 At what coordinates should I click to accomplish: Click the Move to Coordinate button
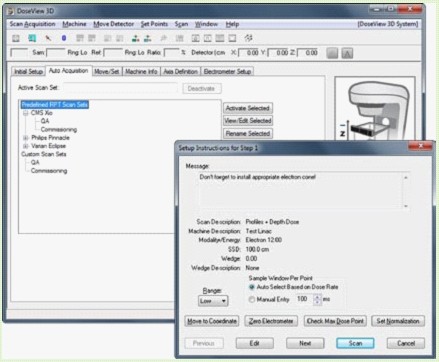pos(212,321)
